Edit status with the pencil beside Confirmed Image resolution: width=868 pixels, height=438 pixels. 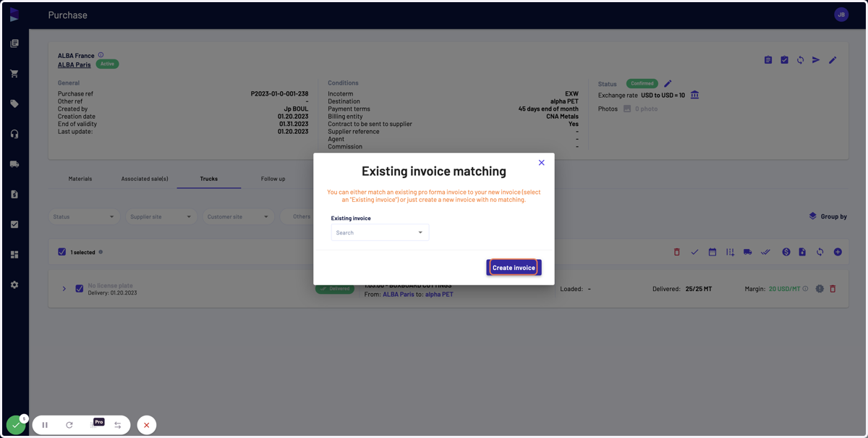tap(668, 83)
